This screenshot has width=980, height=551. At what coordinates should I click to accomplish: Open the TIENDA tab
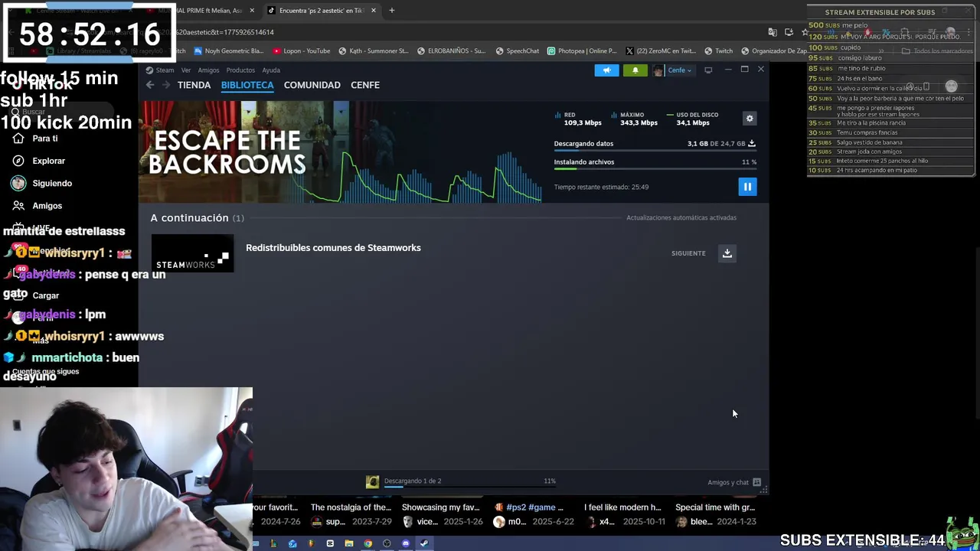[194, 85]
